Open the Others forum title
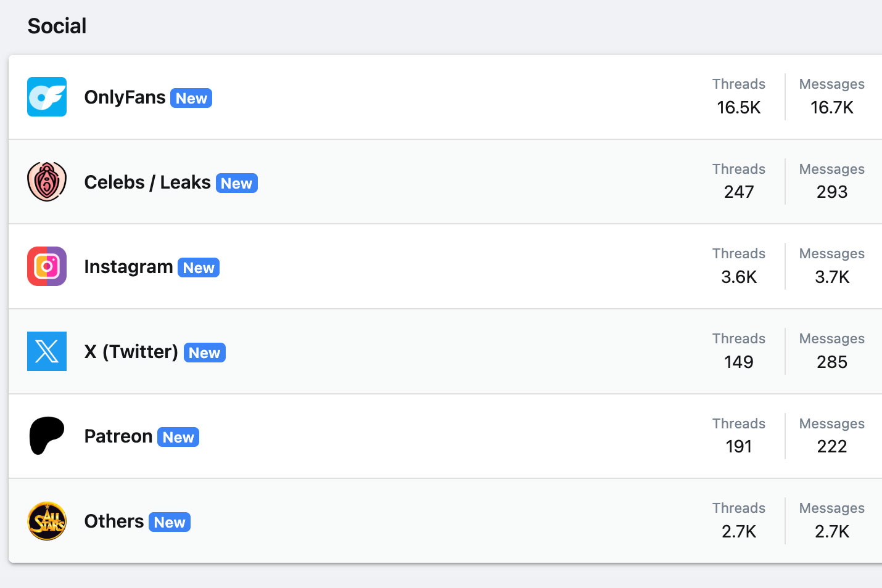The width and height of the screenshot is (882, 588). [114, 521]
